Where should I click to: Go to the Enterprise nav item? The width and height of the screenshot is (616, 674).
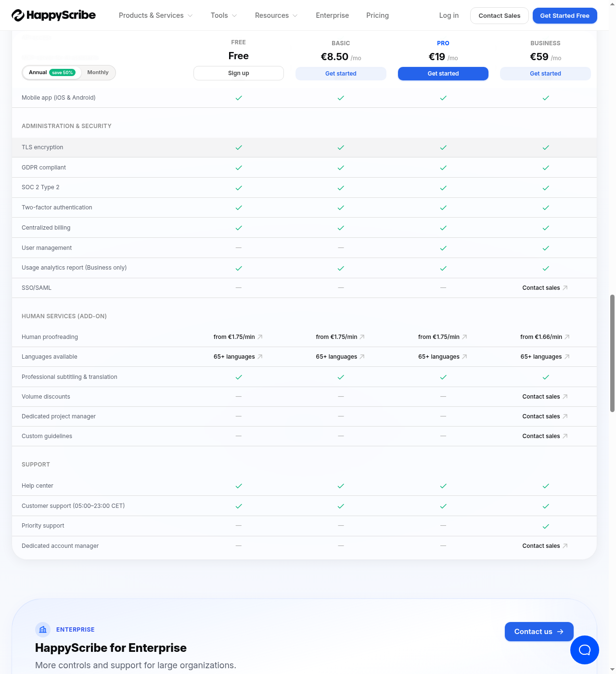pyautogui.click(x=332, y=15)
